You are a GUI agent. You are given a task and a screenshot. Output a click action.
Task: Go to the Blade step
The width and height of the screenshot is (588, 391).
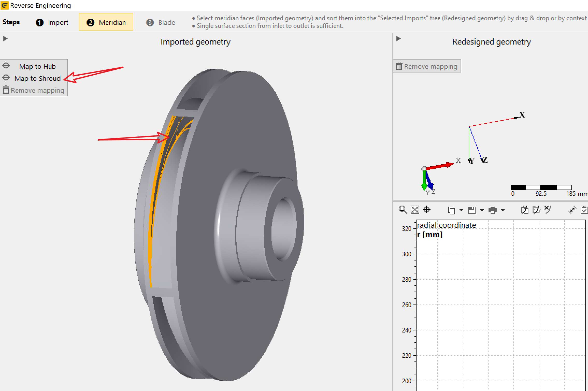(161, 23)
